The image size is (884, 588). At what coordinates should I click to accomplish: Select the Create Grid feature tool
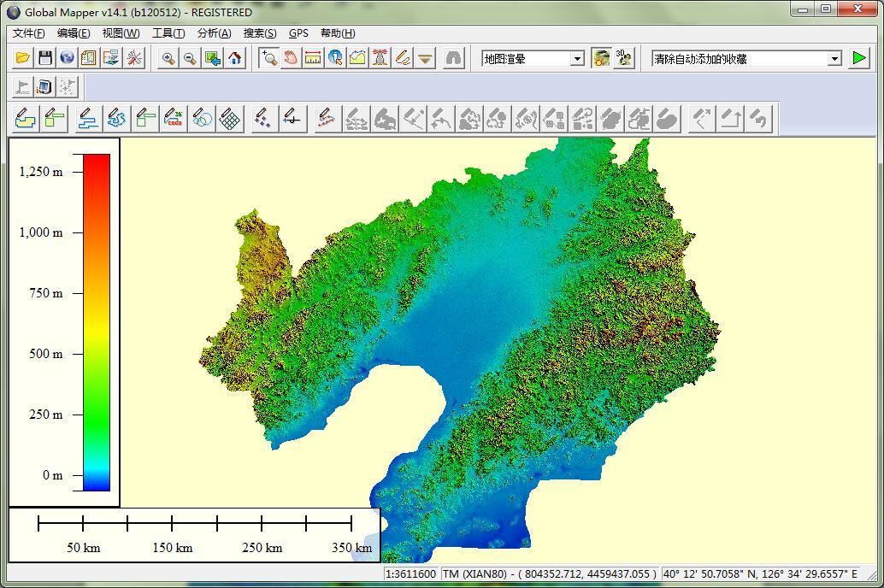[x=230, y=119]
